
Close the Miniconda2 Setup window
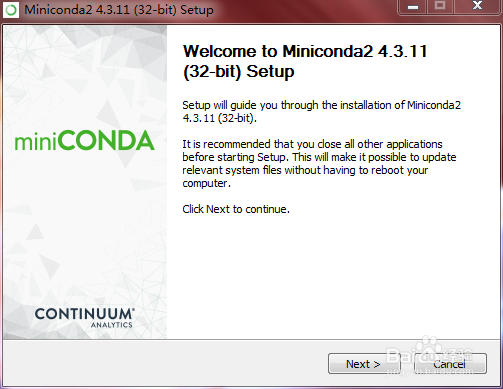tap(477, 7)
